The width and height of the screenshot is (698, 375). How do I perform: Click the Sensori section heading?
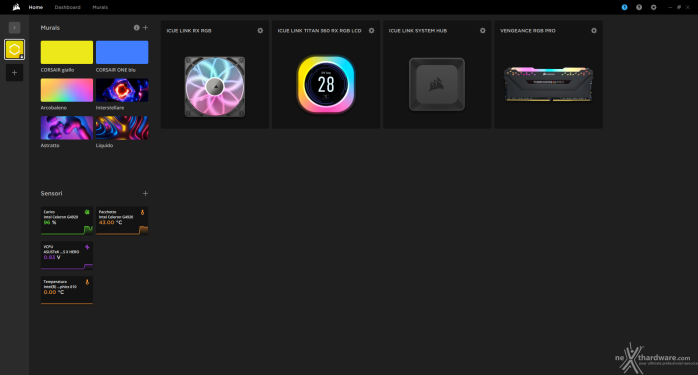click(52, 193)
